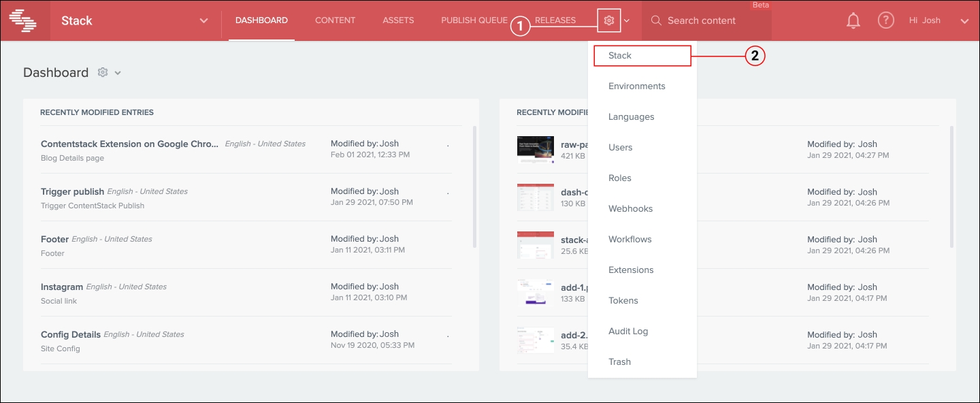Open Contentstack Extension on Google Chrome entry
The image size is (980, 403).
tap(130, 144)
